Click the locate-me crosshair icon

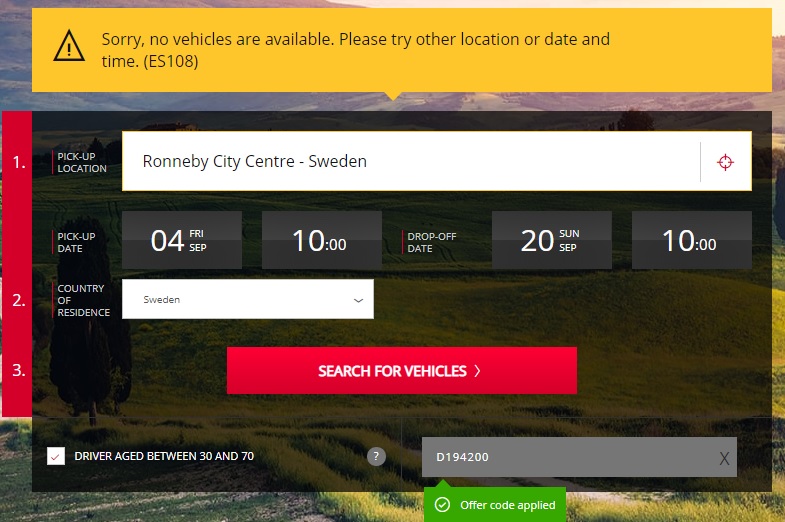pyautogui.click(x=725, y=162)
